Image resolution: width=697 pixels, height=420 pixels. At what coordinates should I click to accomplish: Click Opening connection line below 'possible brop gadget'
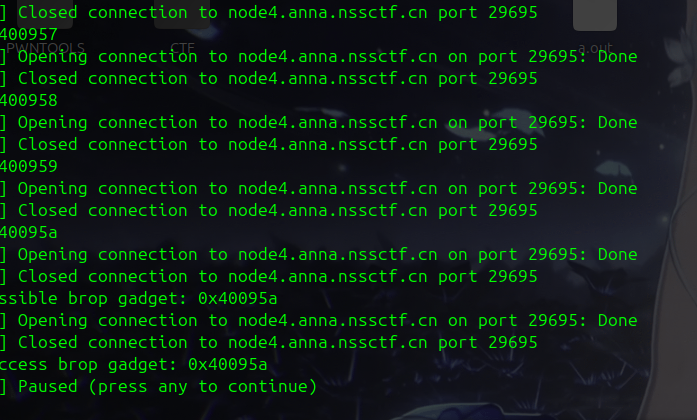(x=320, y=320)
